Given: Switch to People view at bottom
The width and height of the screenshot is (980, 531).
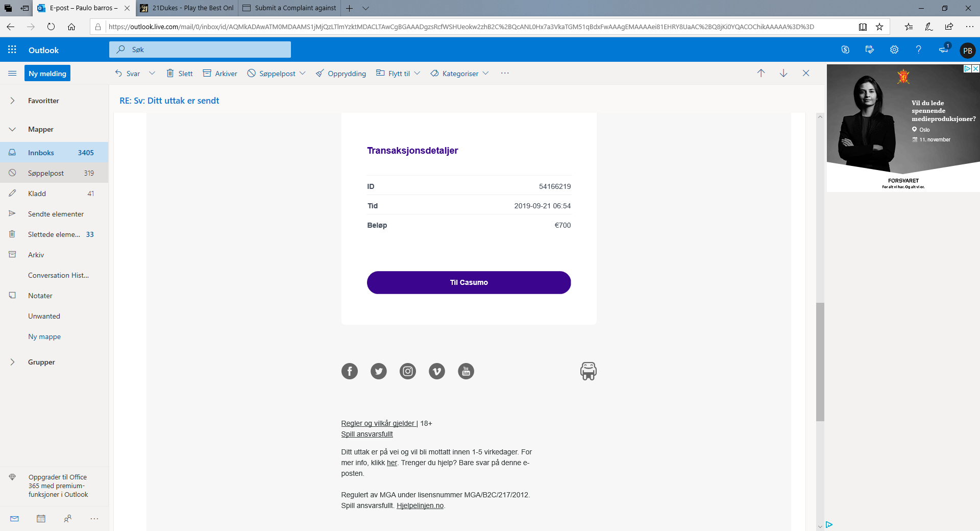Looking at the screenshot, I should [x=68, y=519].
